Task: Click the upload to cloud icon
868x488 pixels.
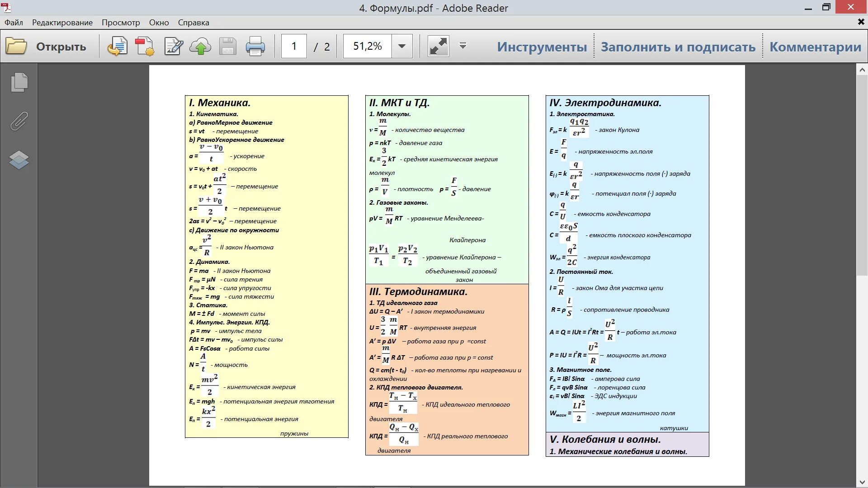Action: (x=200, y=47)
